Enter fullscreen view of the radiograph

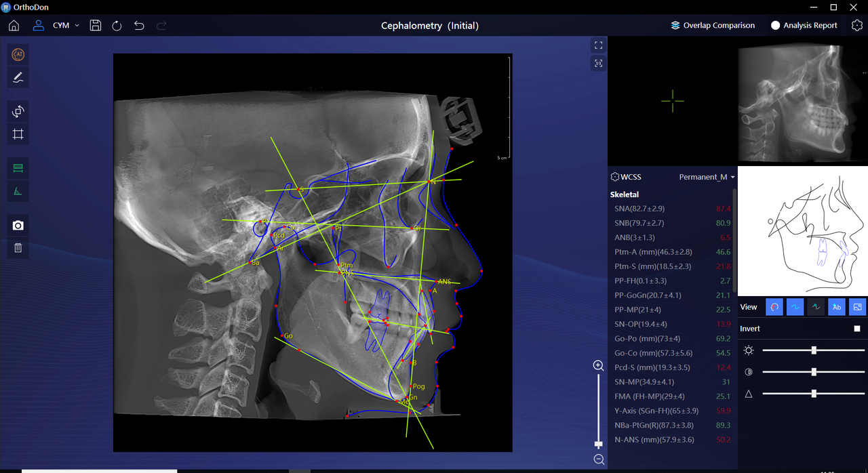pos(598,45)
